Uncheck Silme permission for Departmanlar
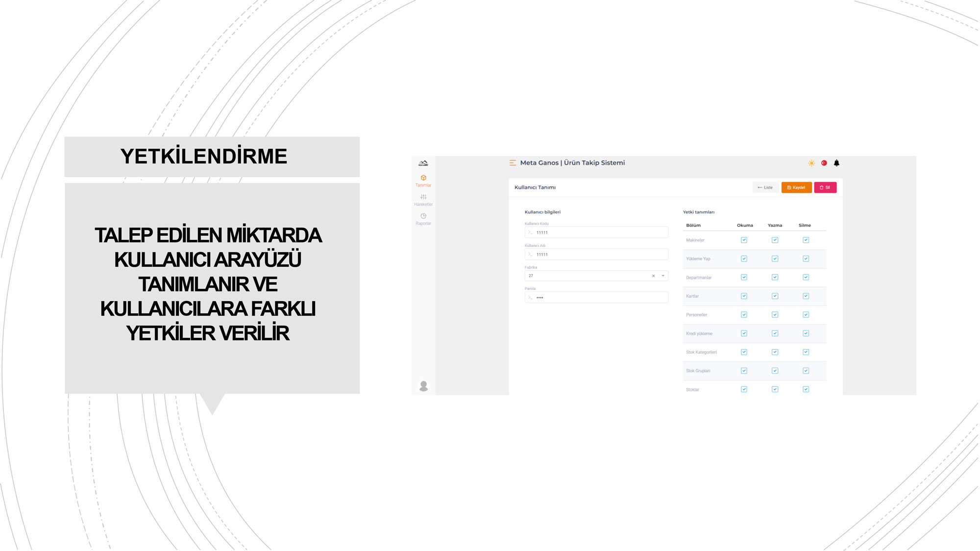 coord(806,277)
